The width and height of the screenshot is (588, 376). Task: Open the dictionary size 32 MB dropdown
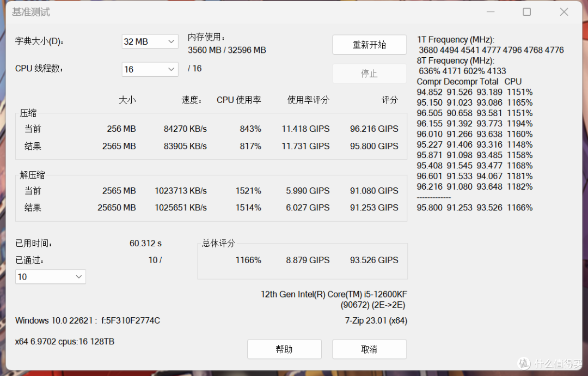pos(150,41)
